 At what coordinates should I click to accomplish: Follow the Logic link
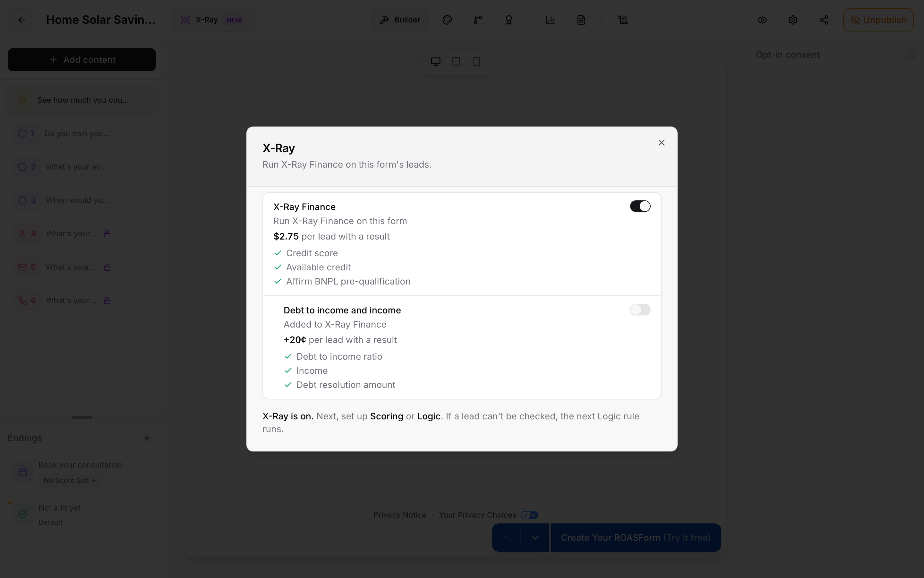point(429,416)
